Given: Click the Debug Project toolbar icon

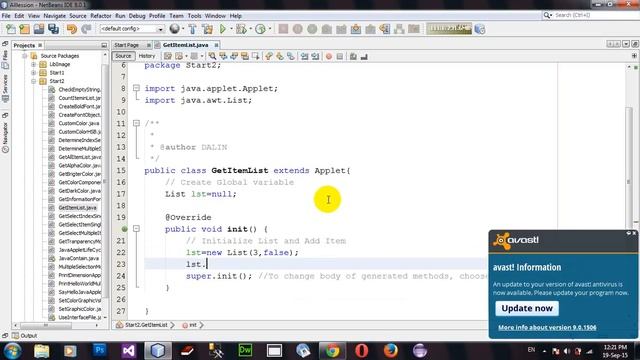Looking at the screenshot, I should 241,29.
